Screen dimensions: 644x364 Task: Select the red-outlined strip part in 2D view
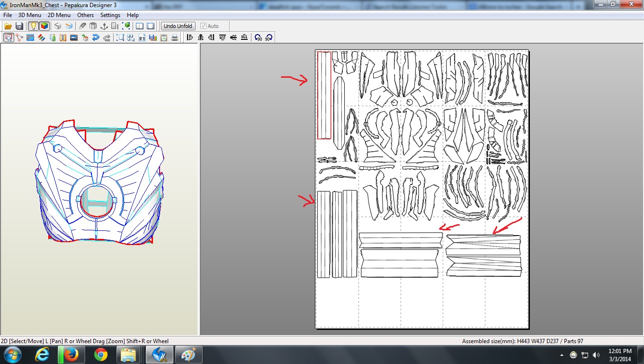click(324, 95)
